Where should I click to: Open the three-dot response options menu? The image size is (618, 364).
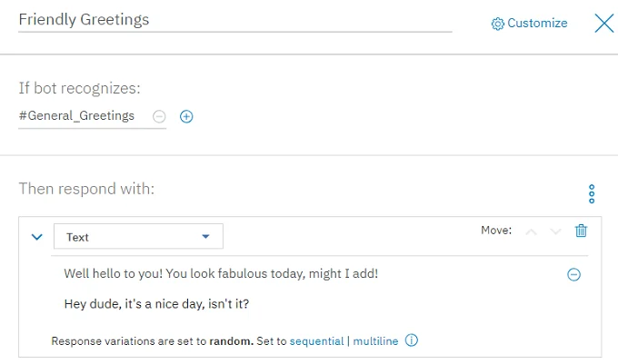(x=592, y=193)
